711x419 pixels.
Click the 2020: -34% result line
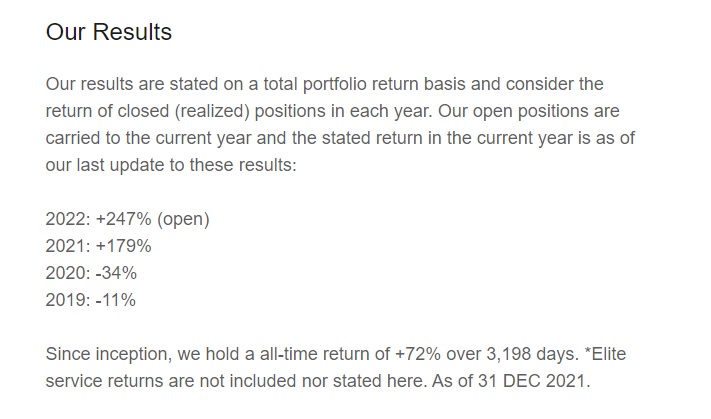click(91, 273)
